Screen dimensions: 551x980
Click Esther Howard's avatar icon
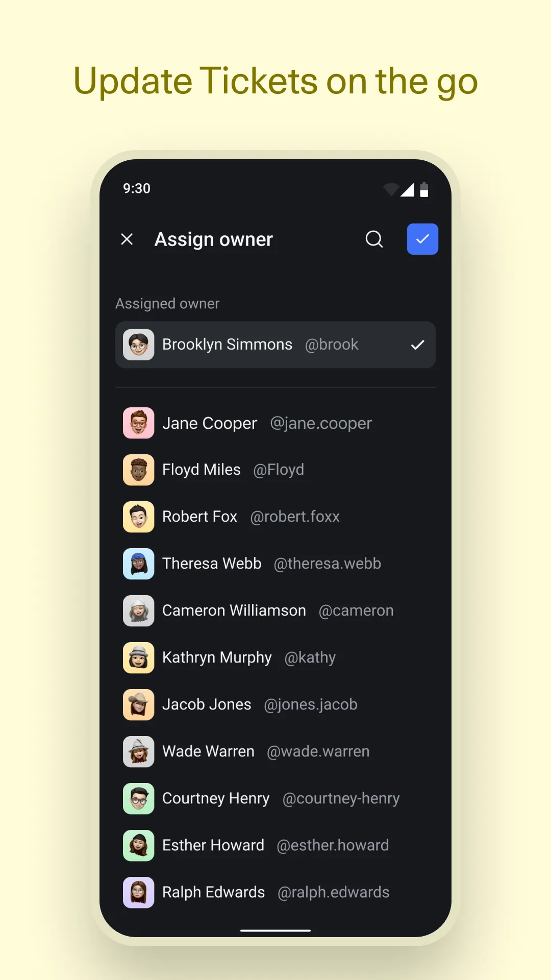pos(138,846)
